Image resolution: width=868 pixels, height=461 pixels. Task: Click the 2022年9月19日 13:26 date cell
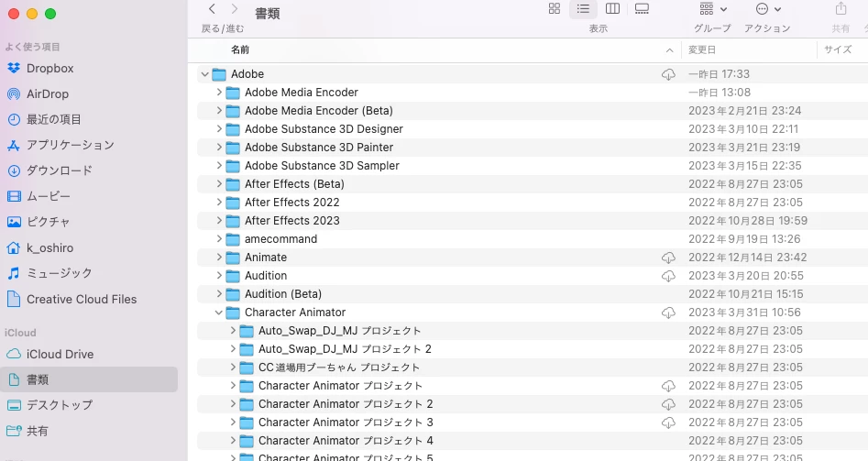tap(744, 239)
